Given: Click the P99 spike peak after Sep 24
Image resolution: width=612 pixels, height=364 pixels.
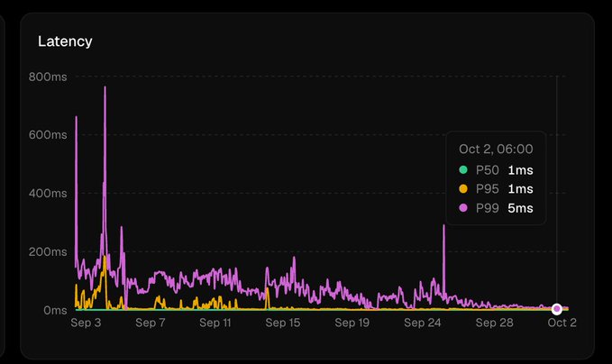Looking at the screenshot, I should coord(443,226).
